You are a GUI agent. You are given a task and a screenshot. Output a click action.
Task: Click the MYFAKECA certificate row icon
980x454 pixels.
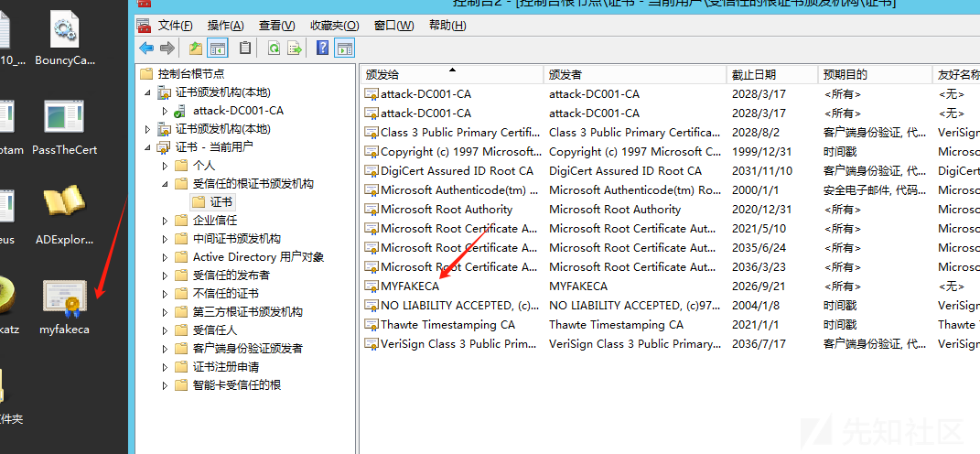pos(372,286)
